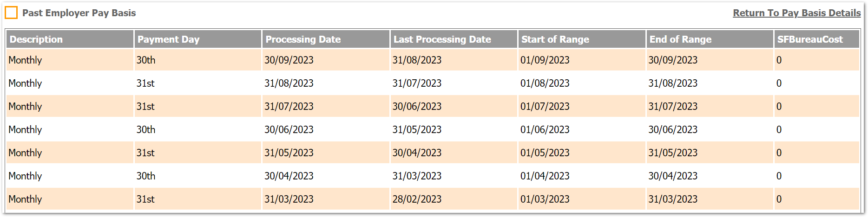This screenshot has height=217, width=868.
Task: Click the Past Employer Pay Basis heading
Action: click(x=79, y=13)
